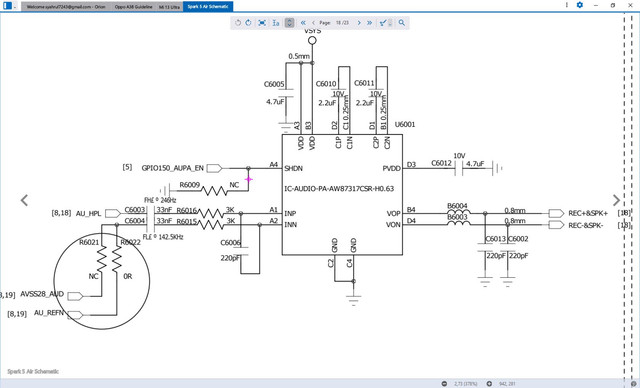
Task: Click the AU_HPL net label
Action: (88, 213)
